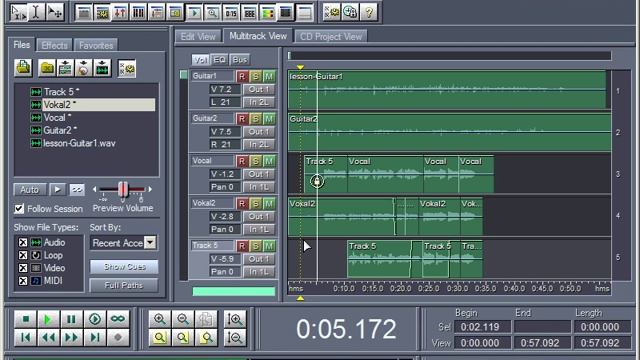Mute the Vocal track
640x360 pixels.
click(269, 161)
